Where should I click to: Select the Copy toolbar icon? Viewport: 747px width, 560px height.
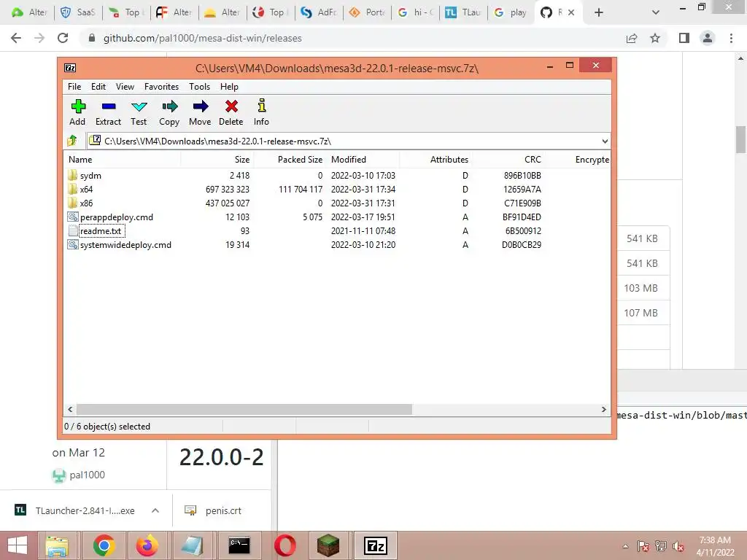(169, 106)
